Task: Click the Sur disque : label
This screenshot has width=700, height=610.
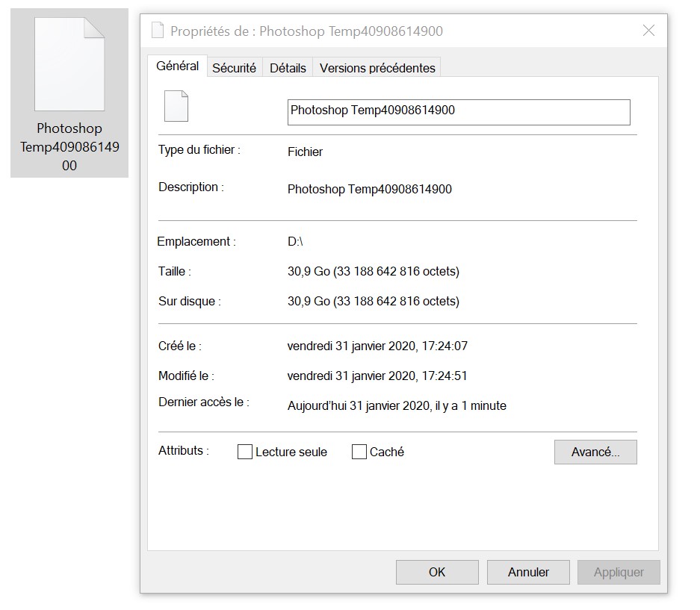Action: [189, 301]
